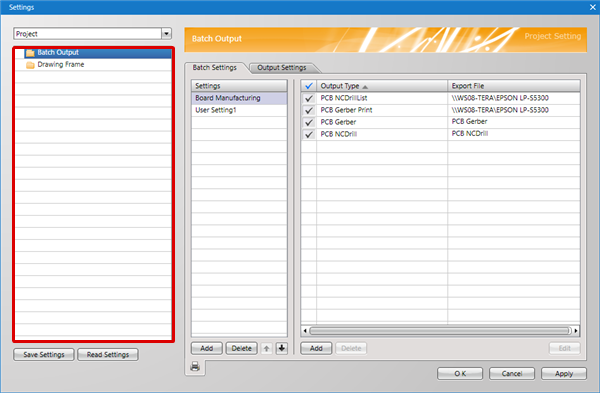Toggle the header check-all checkmark
Image resolution: width=600 pixels, height=393 pixels.
coord(309,86)
